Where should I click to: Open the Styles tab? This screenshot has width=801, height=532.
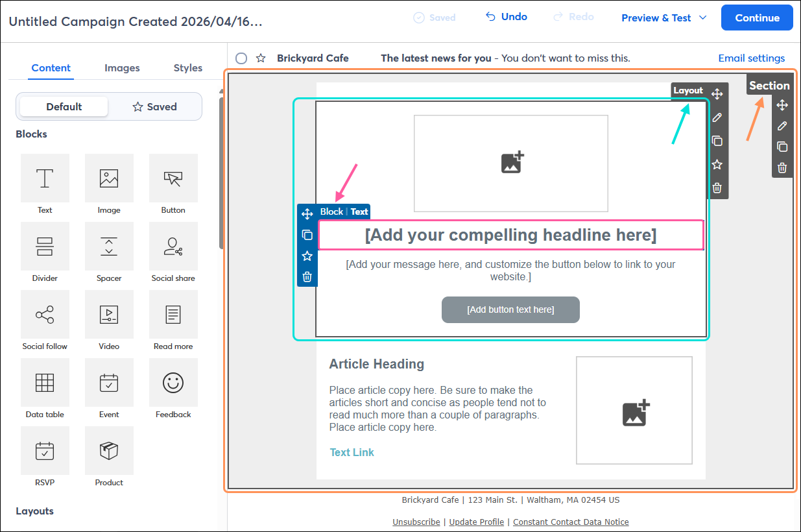click(x=187, y=67)
